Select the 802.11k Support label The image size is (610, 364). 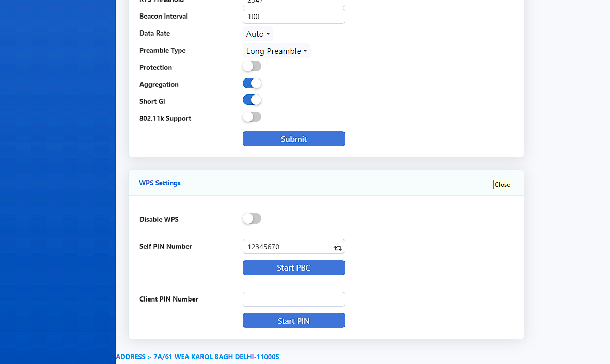[x=165, y=118]
